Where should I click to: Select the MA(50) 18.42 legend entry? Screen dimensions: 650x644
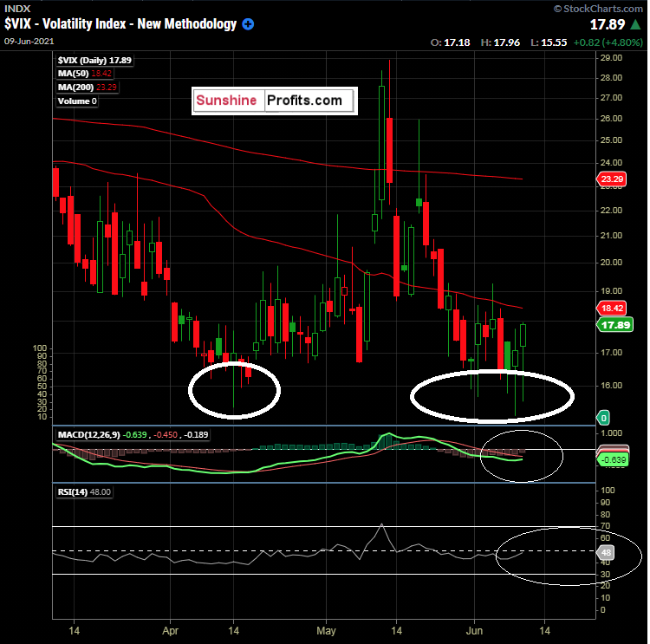pyautogui.click(x=85, y=74)
